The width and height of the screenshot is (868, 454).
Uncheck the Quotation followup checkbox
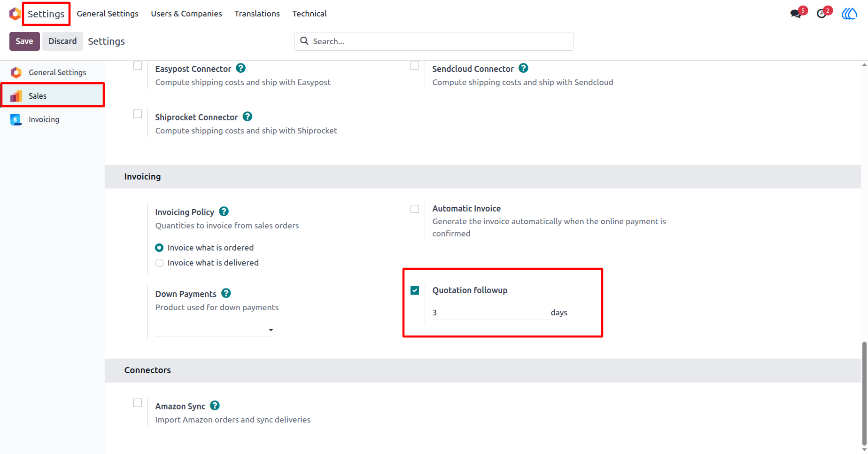(x=415, y=290)
